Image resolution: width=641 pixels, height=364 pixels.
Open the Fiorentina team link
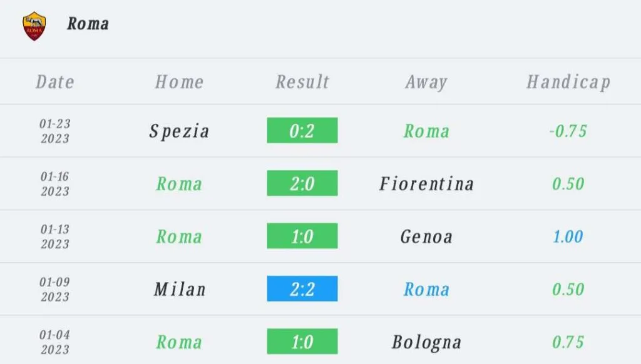426,184
